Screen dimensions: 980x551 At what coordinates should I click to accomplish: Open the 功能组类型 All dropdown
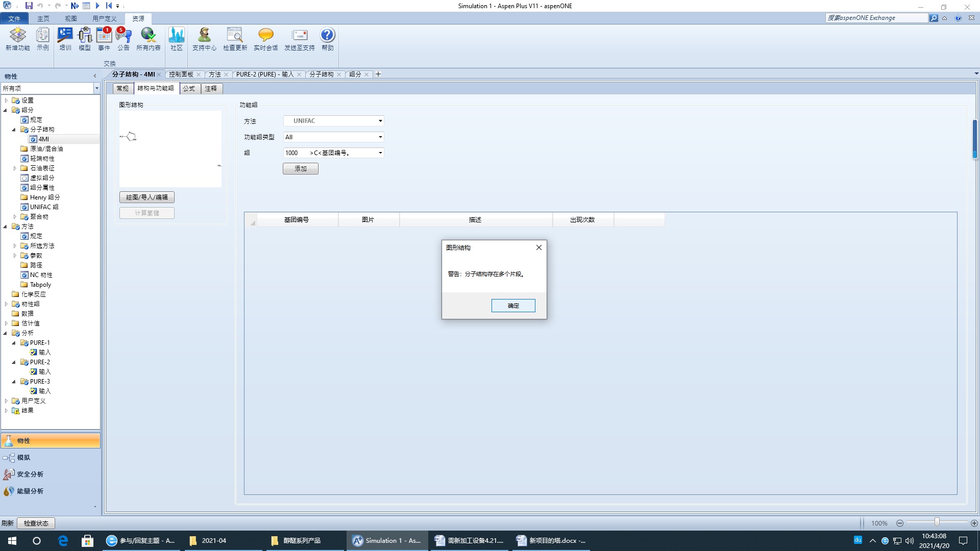pos(380,137)
